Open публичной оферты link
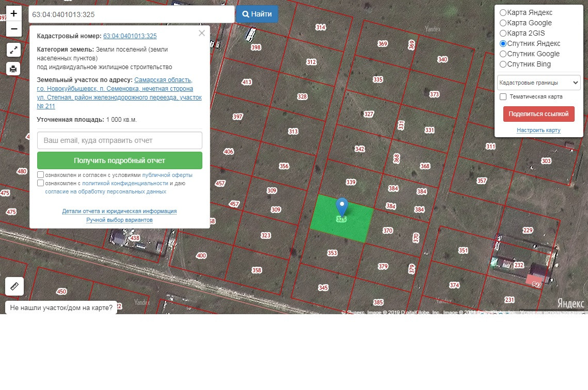588x390 pixels. click(x=167, y=175)
